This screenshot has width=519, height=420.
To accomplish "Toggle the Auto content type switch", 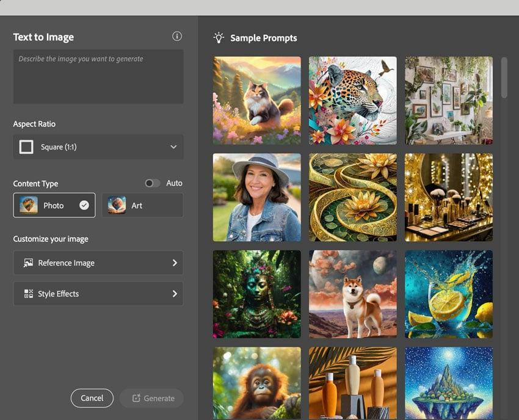I will pos(152,183).
